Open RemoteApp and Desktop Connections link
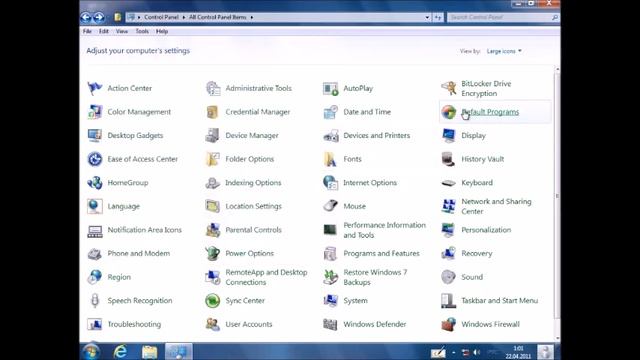This screenshot has width=640, height=360. pos(266,277)
